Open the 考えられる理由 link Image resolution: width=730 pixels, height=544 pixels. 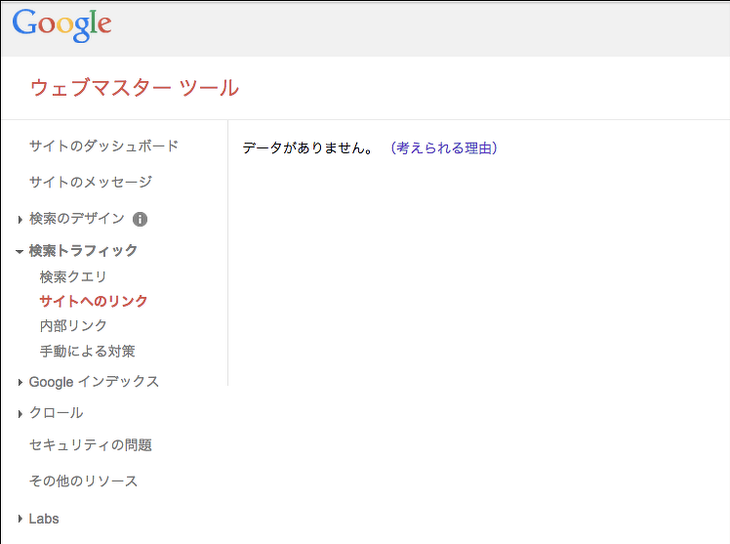pyautogui.click(x=444, y=148)
